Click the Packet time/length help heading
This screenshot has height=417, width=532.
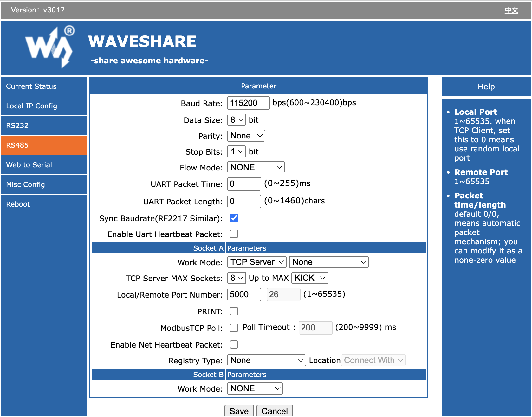pos(480,200)
